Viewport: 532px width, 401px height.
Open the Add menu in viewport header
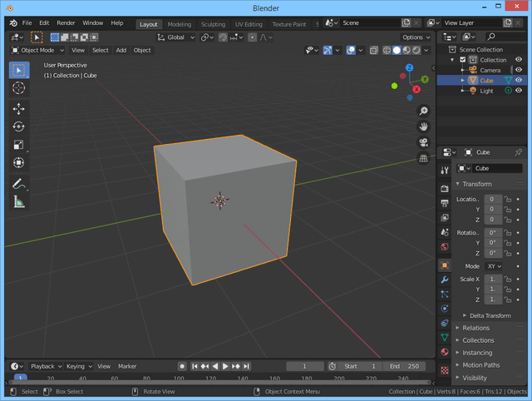click(121, 50)
